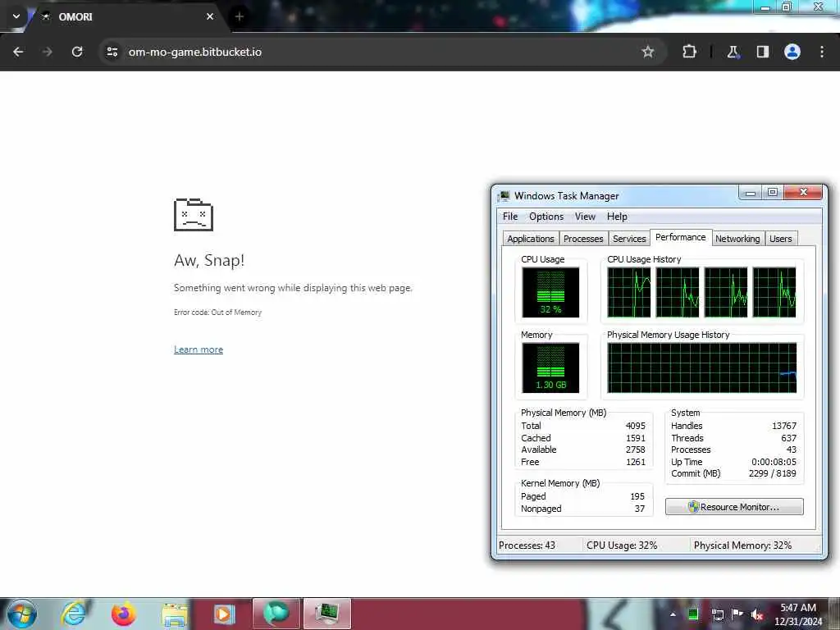Image resolution: width=840 pixels, height=630 pixels.
Task: Open site information icon beside the URL
Action: pyautogui.click(x=112, y=52)
